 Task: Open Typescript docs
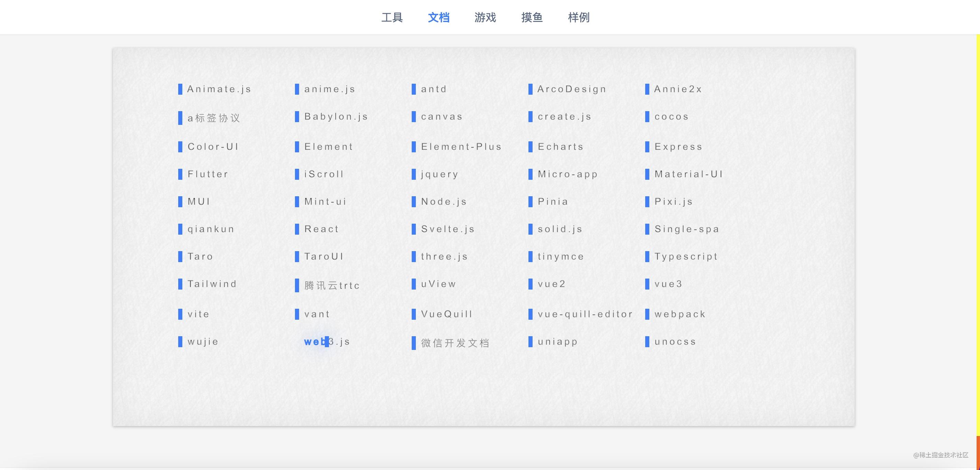[x=686, y=257]
